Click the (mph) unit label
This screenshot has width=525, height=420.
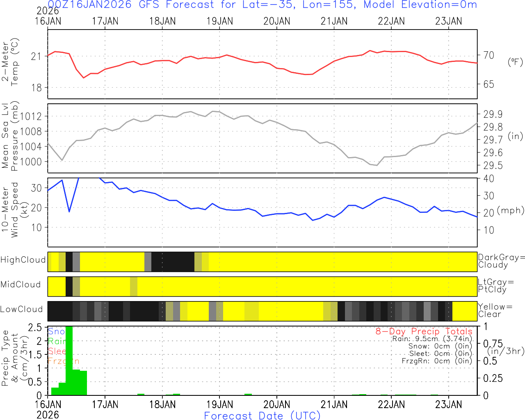click(510, 210)
